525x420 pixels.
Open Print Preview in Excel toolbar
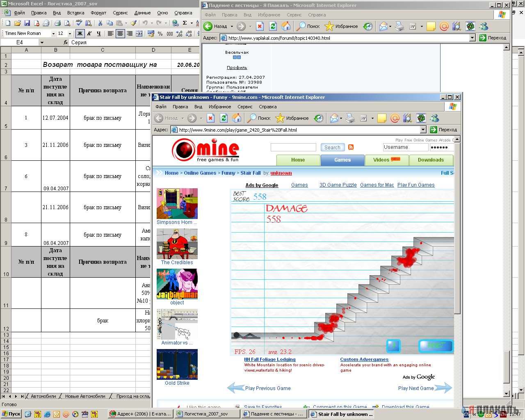67,23
